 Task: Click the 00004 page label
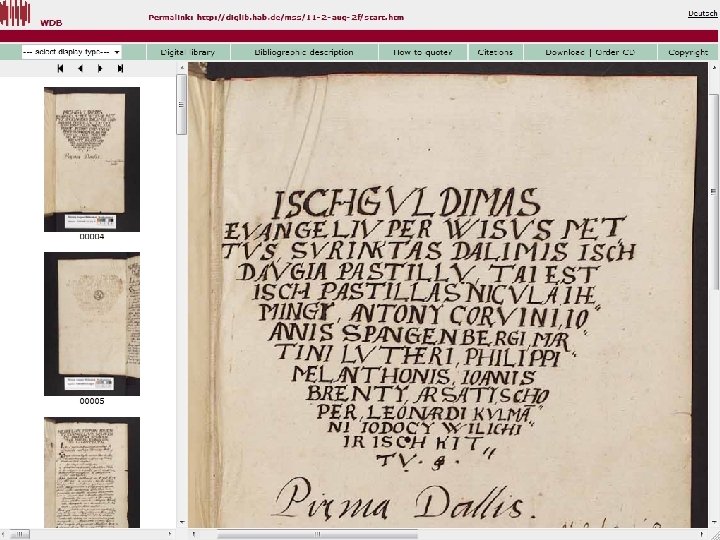coord(92,236)
